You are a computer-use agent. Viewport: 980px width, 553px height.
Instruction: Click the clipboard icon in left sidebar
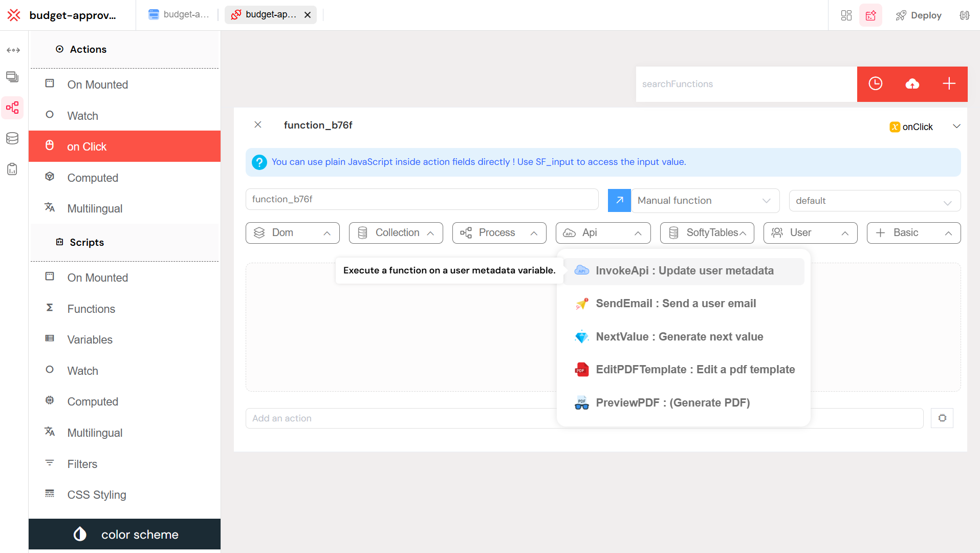12,169
